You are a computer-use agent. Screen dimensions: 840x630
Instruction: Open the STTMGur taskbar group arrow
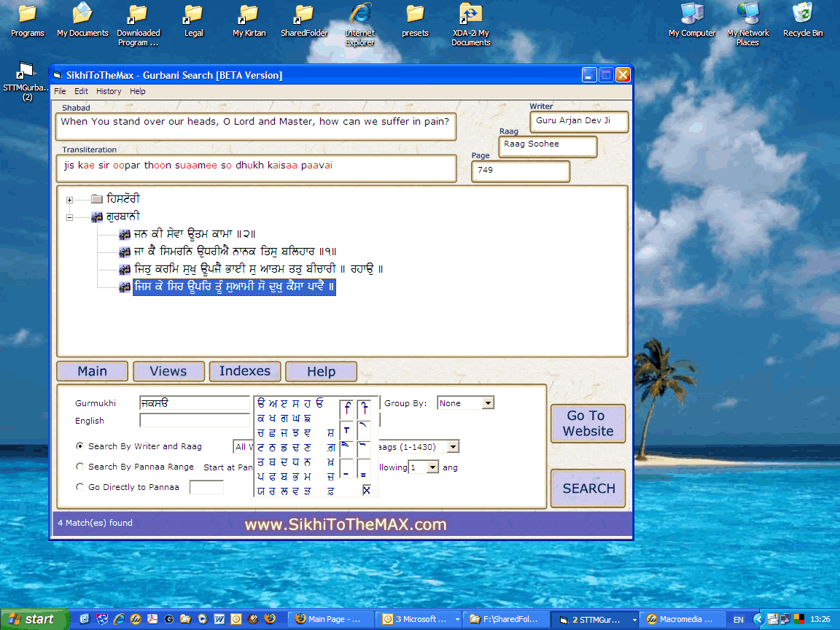[634, 619]
